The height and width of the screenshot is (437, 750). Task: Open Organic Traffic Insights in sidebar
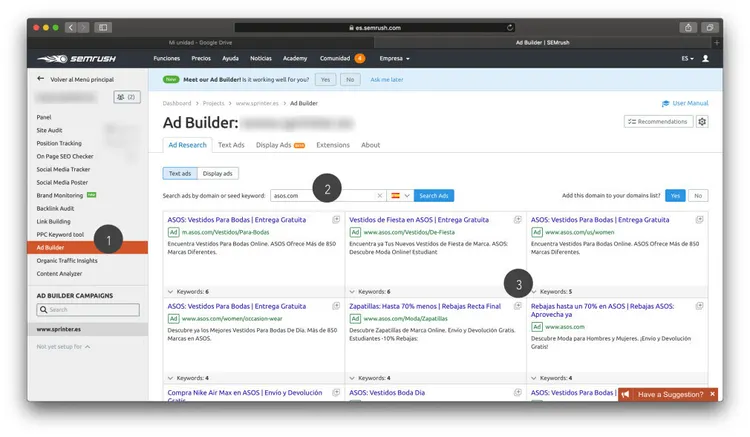coord(67,261)
